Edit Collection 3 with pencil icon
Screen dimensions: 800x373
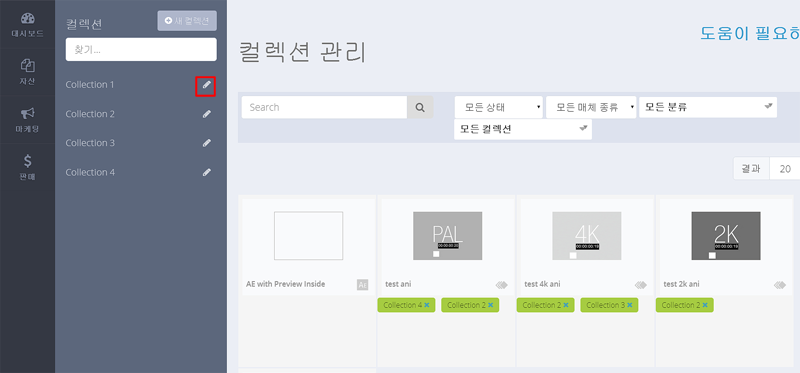206,143
